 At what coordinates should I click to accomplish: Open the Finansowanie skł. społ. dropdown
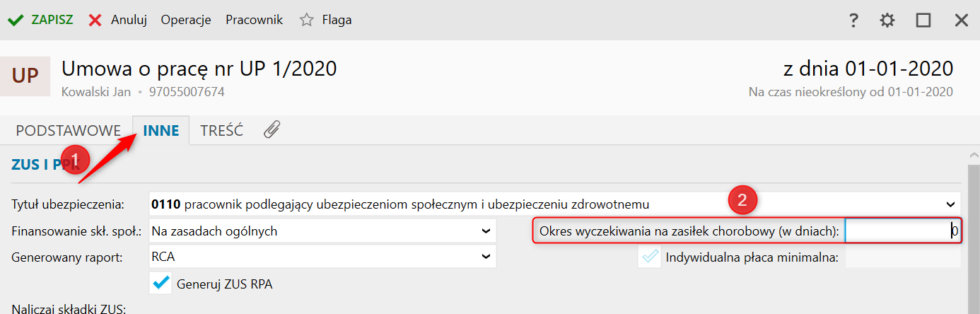point(485,231)
